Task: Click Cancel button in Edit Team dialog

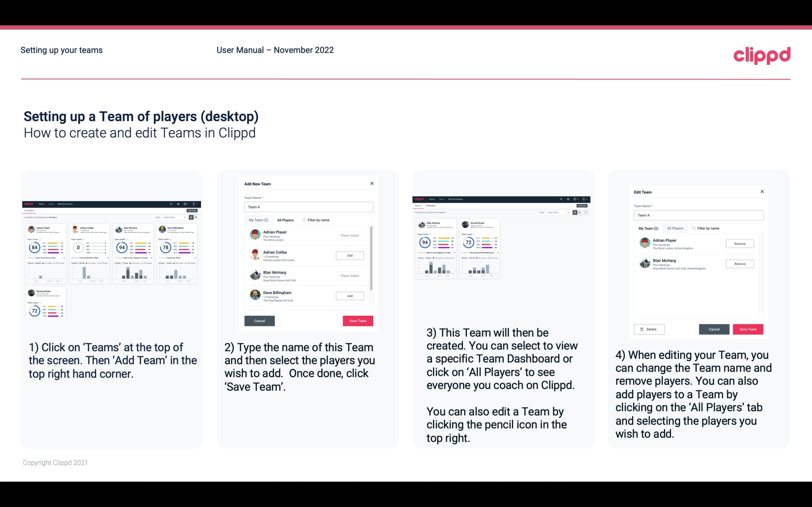Action: 715,329
